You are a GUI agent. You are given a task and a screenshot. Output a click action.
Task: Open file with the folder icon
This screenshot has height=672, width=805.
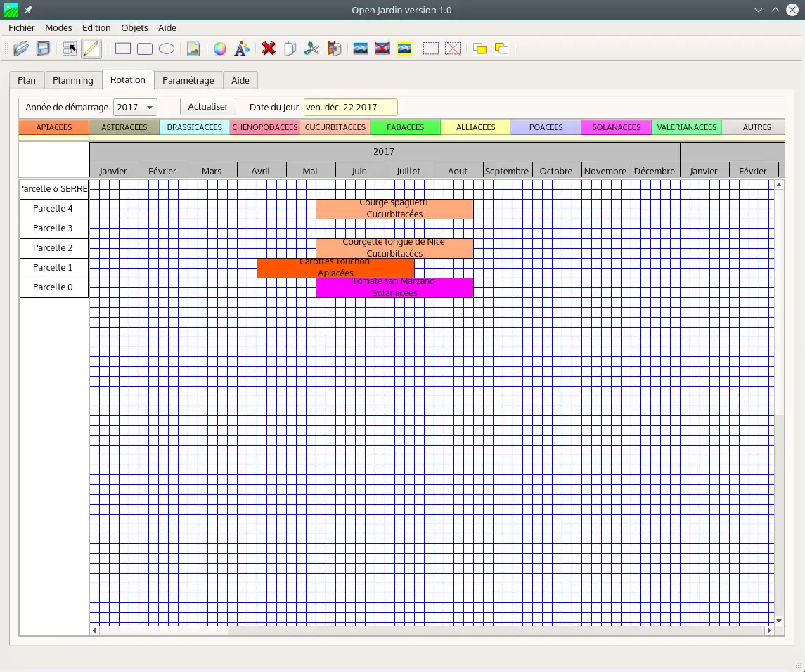(x=21, y=49)
